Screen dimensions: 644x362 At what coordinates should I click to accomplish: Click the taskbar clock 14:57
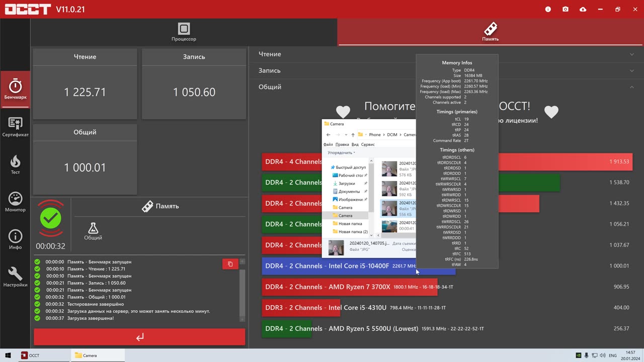pos(630,355)
